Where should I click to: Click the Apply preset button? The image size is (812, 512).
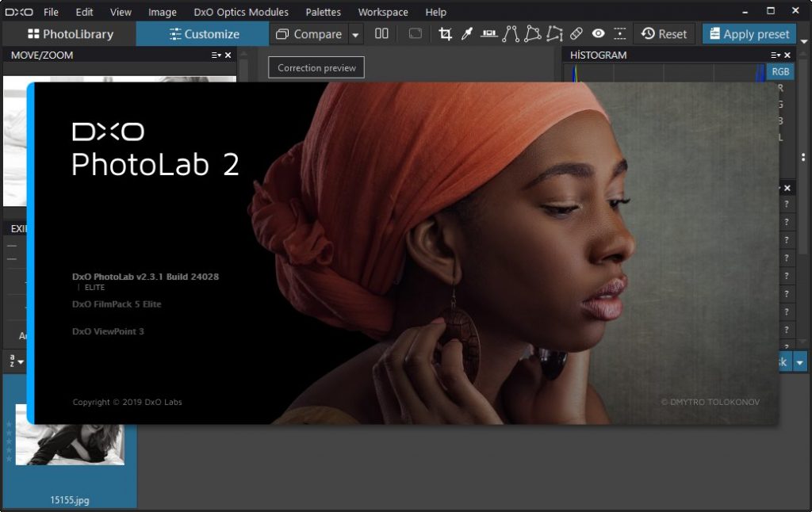click(749, 34)
